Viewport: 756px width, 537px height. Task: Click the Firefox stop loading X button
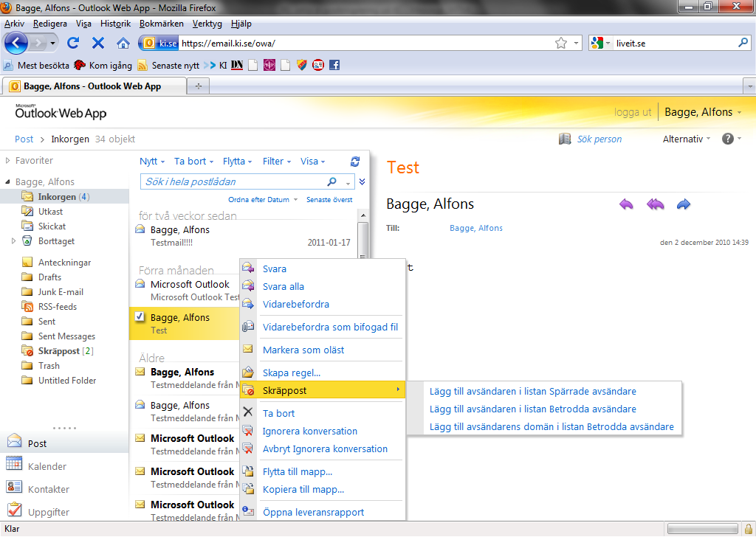98,43
